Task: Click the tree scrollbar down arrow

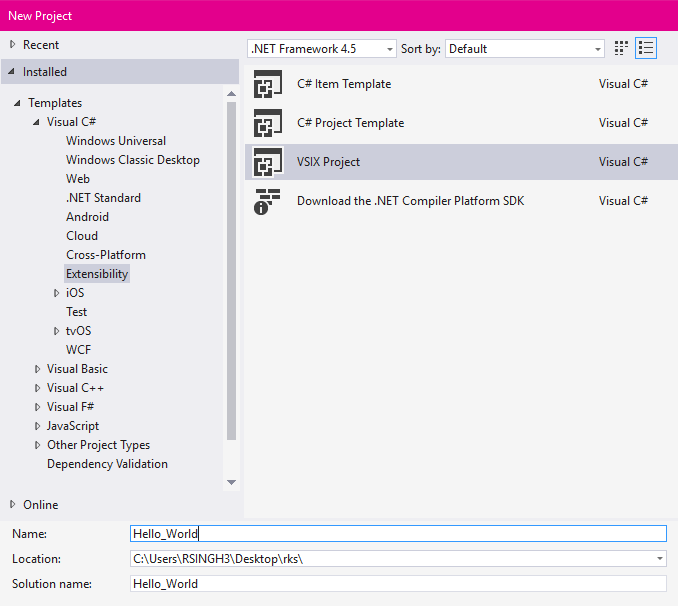Action: tap(231, 482)
